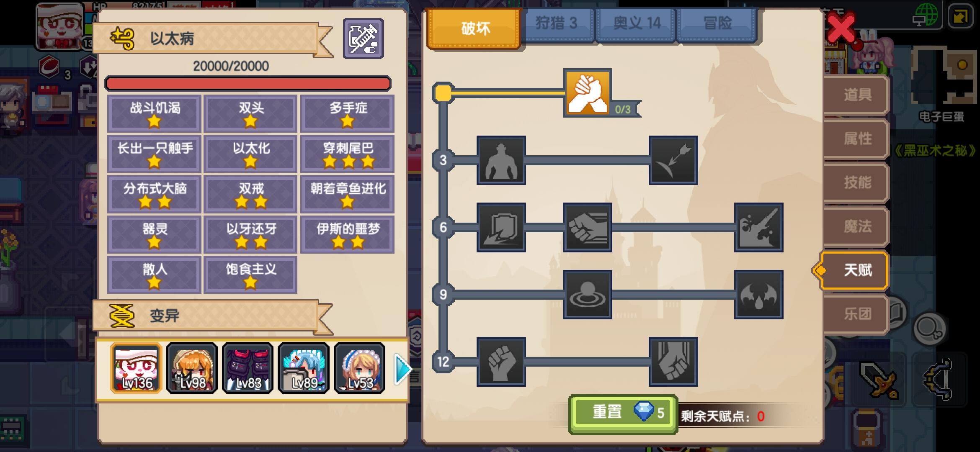The image size is (980, 452).
Task: Open the 冒险 tab
Action: click(x=717, y=24)
